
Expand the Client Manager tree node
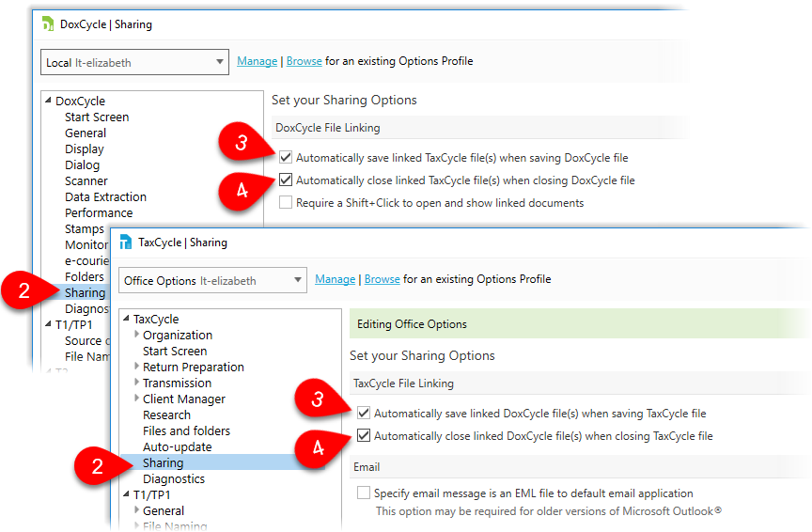click(x=136, y=399)
